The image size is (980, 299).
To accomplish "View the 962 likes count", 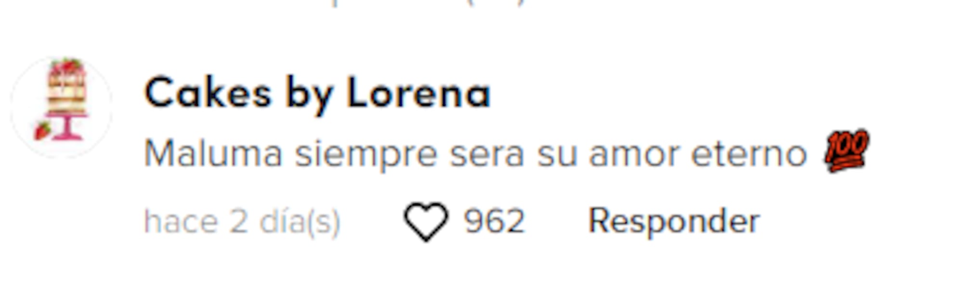I will point(494,221).
